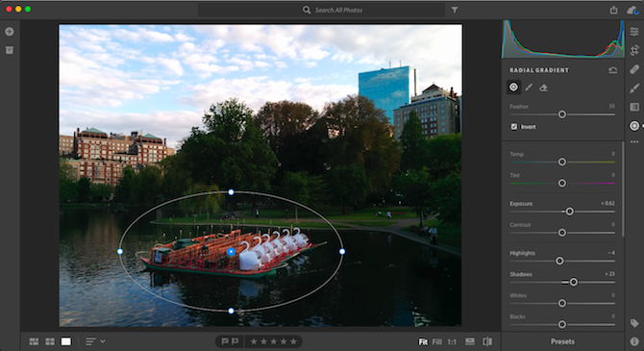
Task: Click the Feather value 50
Action: 612,107
